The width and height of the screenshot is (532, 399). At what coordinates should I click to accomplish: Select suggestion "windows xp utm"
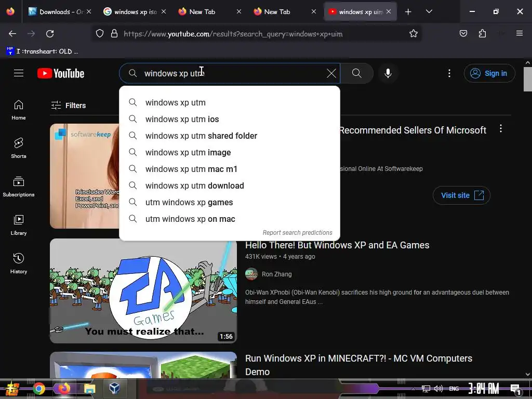pos(230,102)
